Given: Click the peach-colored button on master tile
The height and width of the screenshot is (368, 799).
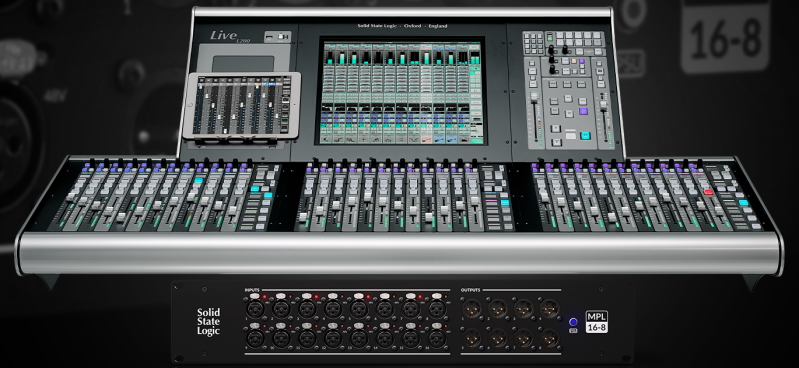Looking at the screenshot, I should [574, 61].
